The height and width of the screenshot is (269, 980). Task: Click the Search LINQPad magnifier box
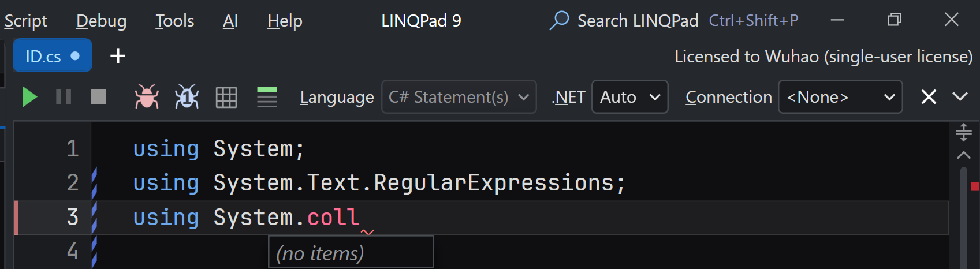click(x=673, y=21)
